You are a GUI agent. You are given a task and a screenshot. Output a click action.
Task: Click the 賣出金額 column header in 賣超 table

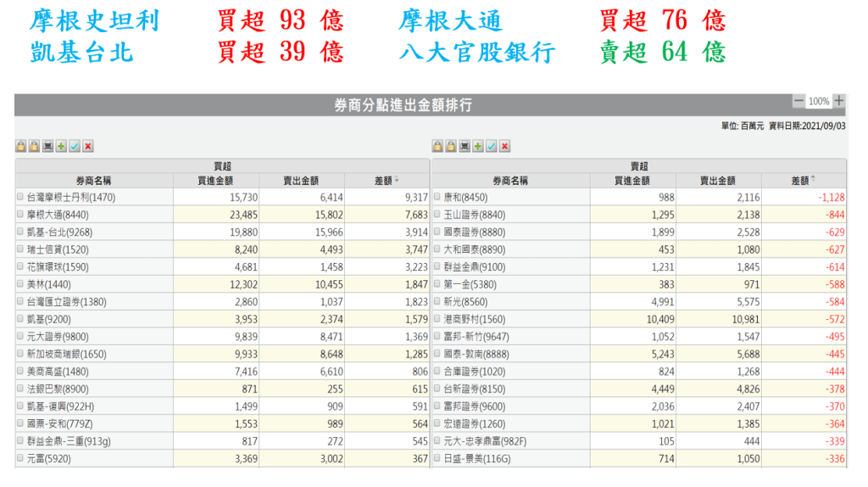pos(717,180)
